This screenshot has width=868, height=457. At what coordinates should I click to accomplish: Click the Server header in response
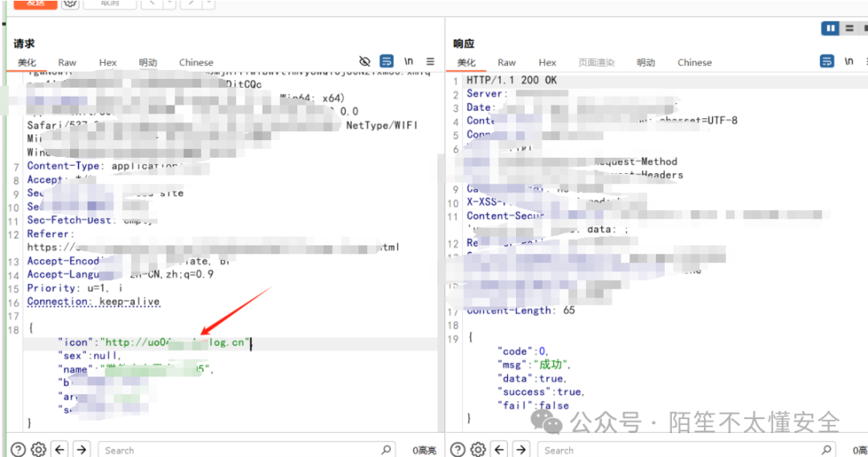[x=487, y=93]
